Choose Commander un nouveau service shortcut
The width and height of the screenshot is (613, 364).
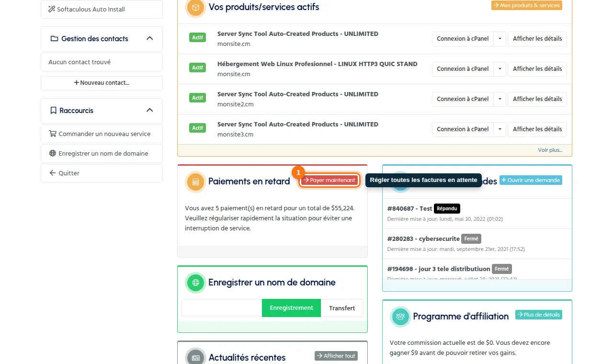[102, 134]
